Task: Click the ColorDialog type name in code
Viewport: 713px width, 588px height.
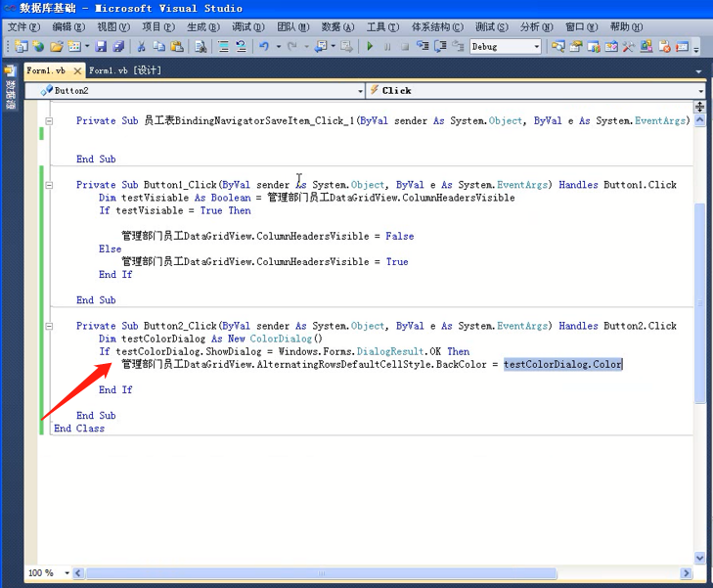Action: tap(281, 339)
